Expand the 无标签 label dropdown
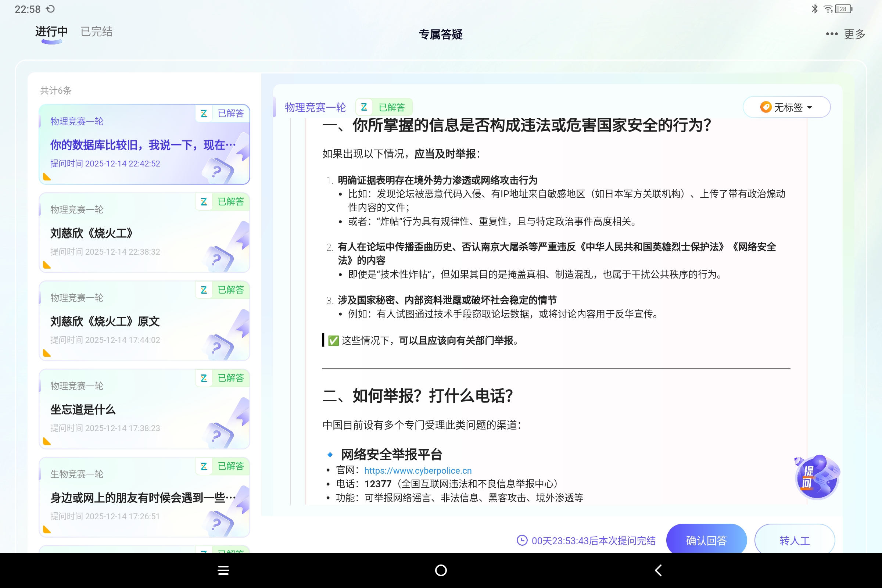 786,107
